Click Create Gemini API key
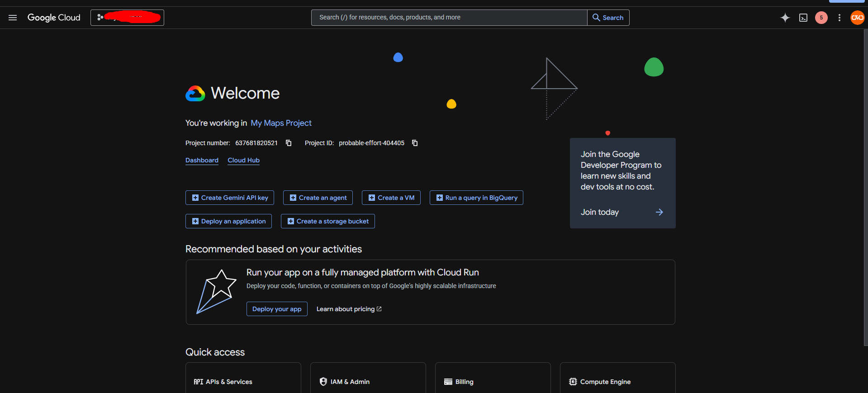The image size is (868, 393). tap(230, 198)
